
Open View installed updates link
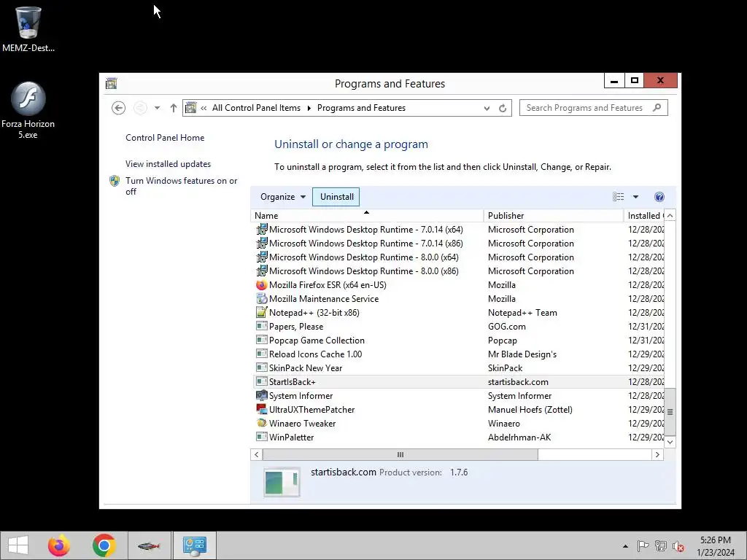tap(169, 164)
